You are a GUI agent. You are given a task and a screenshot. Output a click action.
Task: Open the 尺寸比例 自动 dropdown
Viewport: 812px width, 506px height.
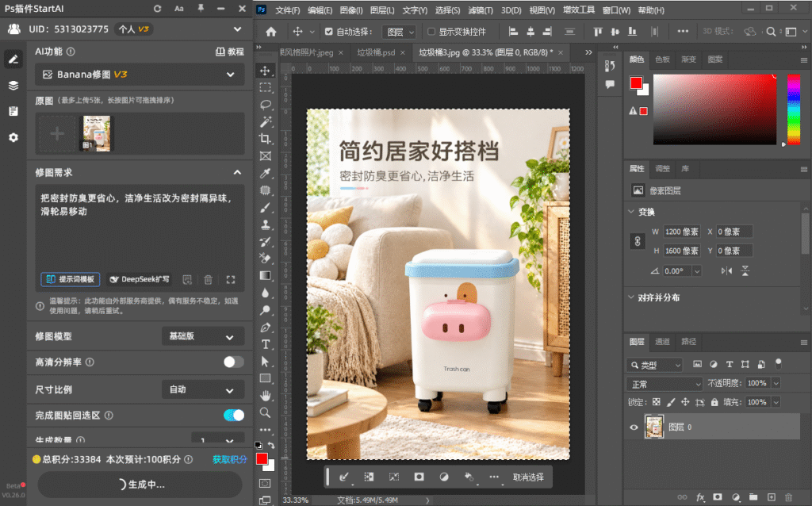point(202,389)
